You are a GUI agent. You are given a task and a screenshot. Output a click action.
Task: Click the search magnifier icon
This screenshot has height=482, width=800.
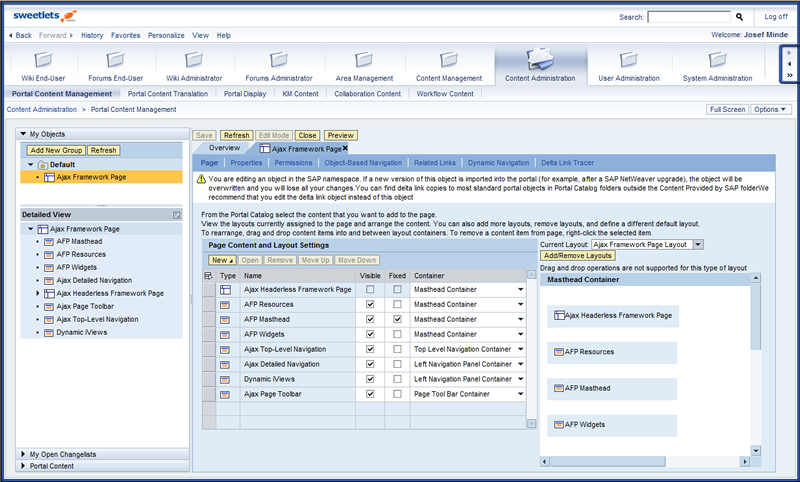click(739, 17)
